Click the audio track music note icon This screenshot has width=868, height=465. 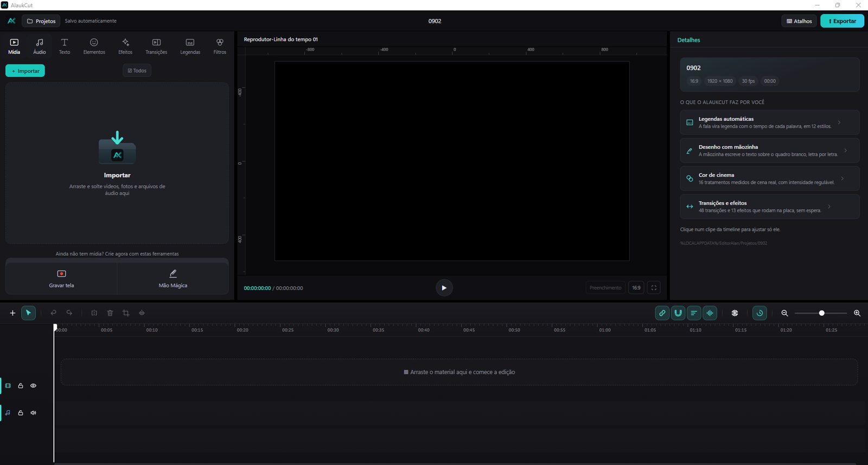pyautogui.click(x=8, y=412)
